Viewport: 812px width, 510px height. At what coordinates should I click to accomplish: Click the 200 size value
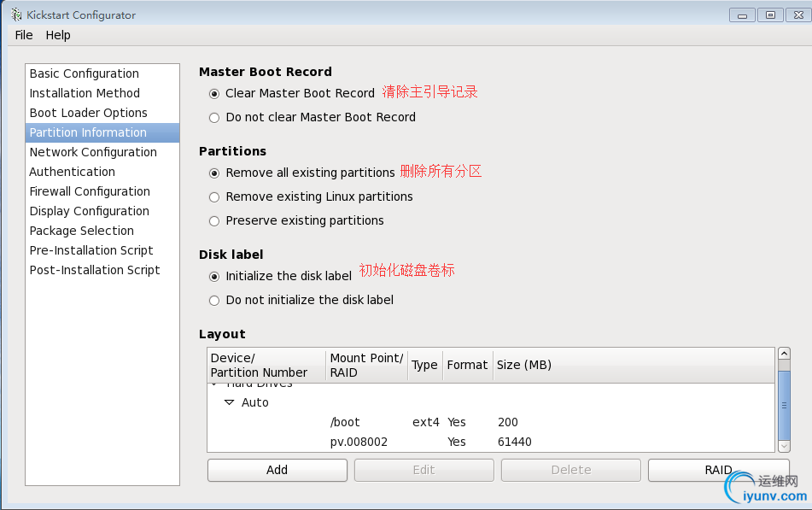click(507, 422)
